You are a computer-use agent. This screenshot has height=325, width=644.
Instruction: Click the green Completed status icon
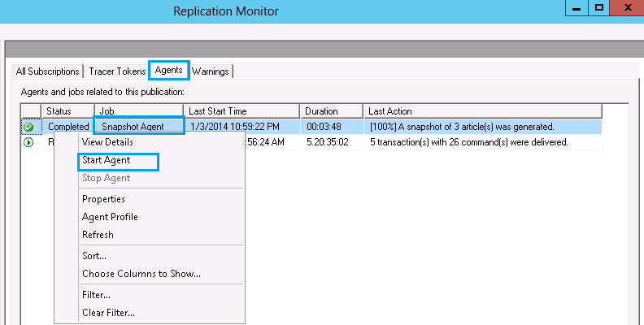click(x=28, y=127)
